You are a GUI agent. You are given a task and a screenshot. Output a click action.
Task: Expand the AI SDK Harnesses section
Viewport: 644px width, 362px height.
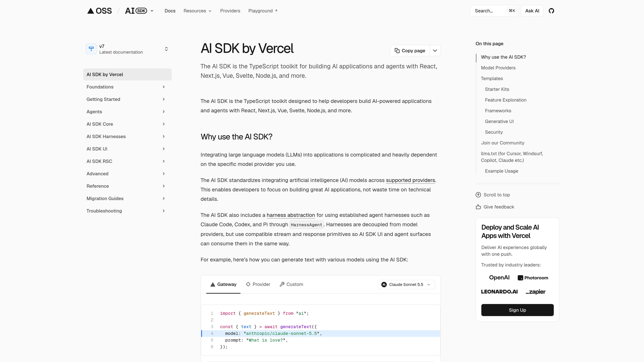pos(127,136)
